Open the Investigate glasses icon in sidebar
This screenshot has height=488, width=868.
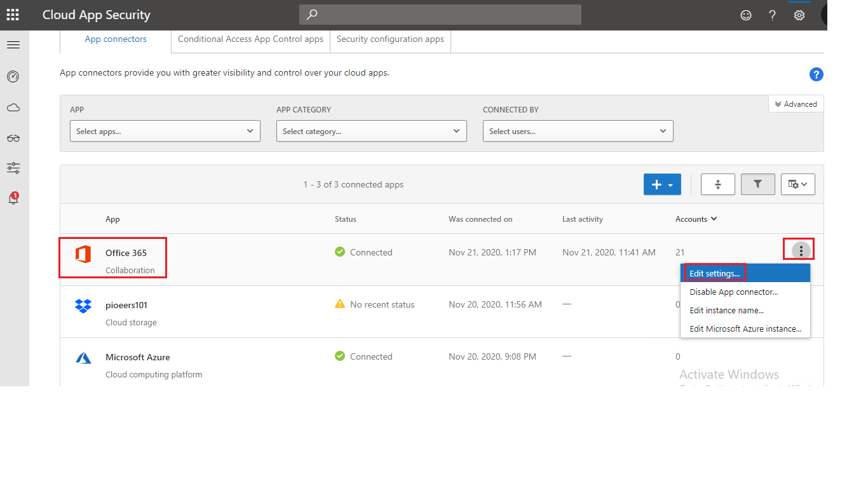[13, 138]
